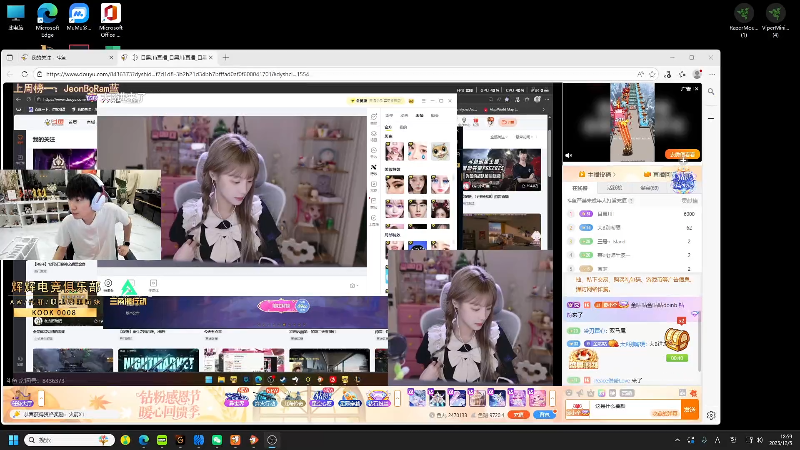
Task: Add this page to favorites star
Action: [x=653, y=74]
